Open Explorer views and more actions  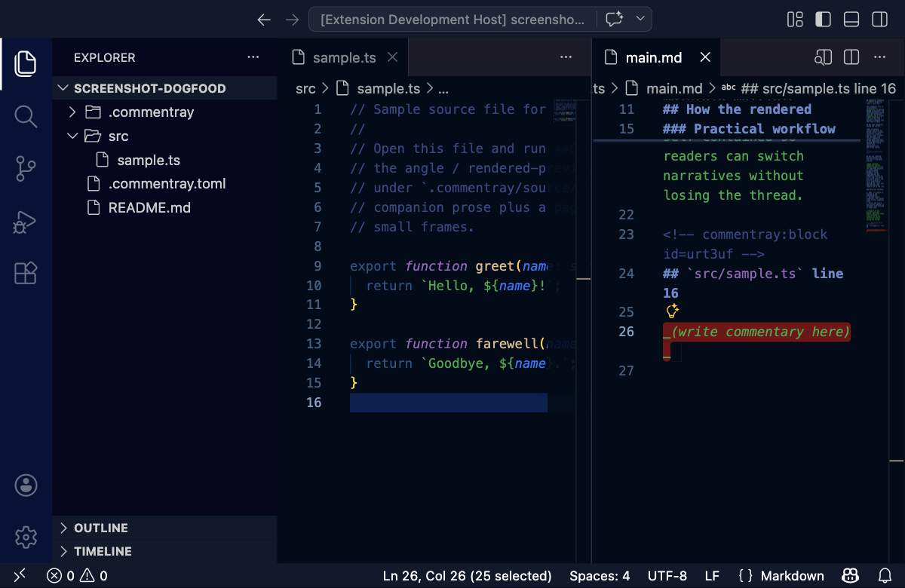253,57
